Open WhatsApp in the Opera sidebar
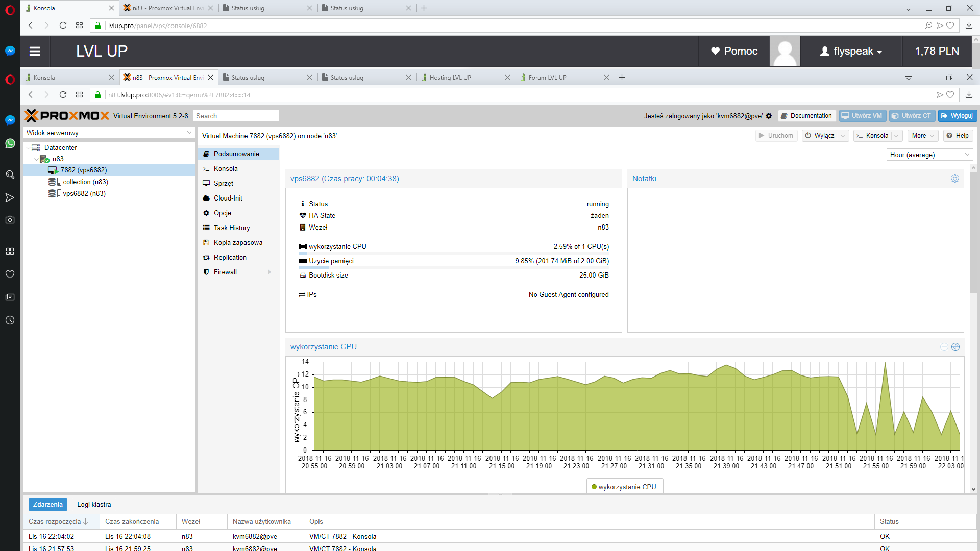The image size is (980, 551). (10, 143)
